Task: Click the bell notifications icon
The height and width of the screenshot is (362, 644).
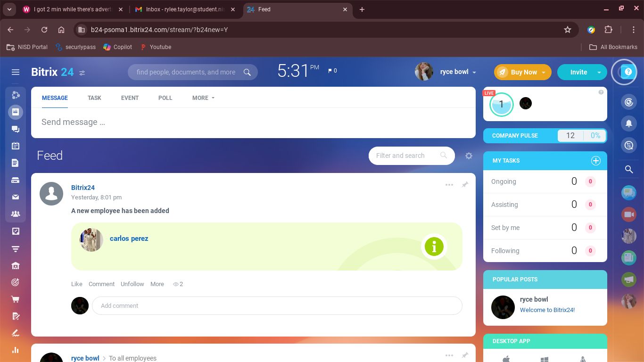Action: coord(629,123)
